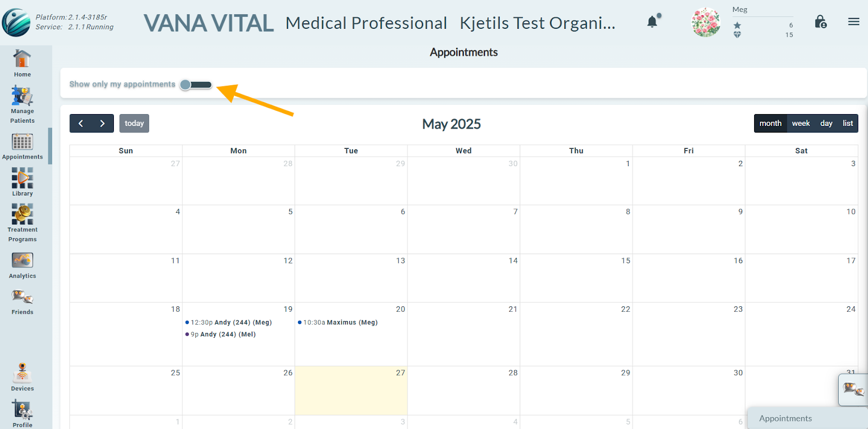Go to next month with right chevron
Screen dimensions: 868x429
103,123
